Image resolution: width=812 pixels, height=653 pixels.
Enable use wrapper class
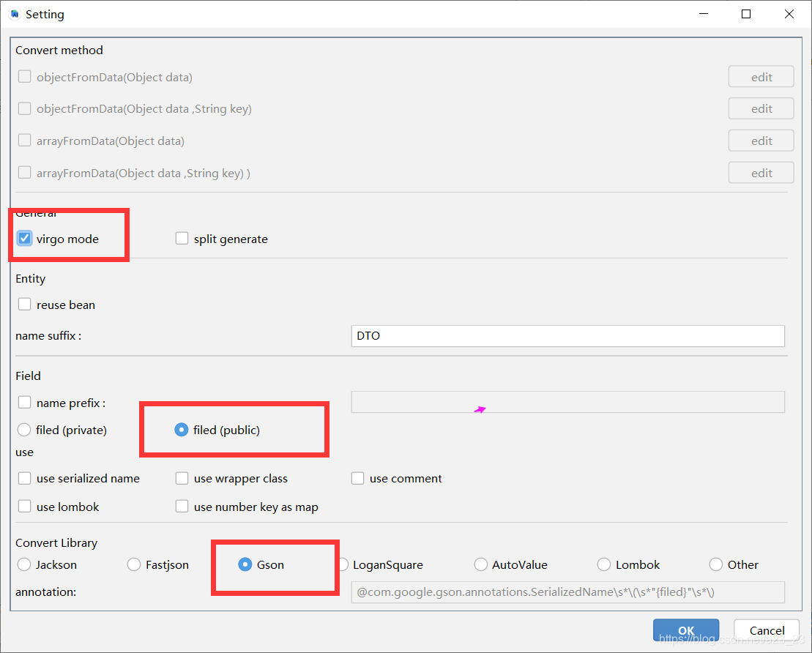[182, 478]
